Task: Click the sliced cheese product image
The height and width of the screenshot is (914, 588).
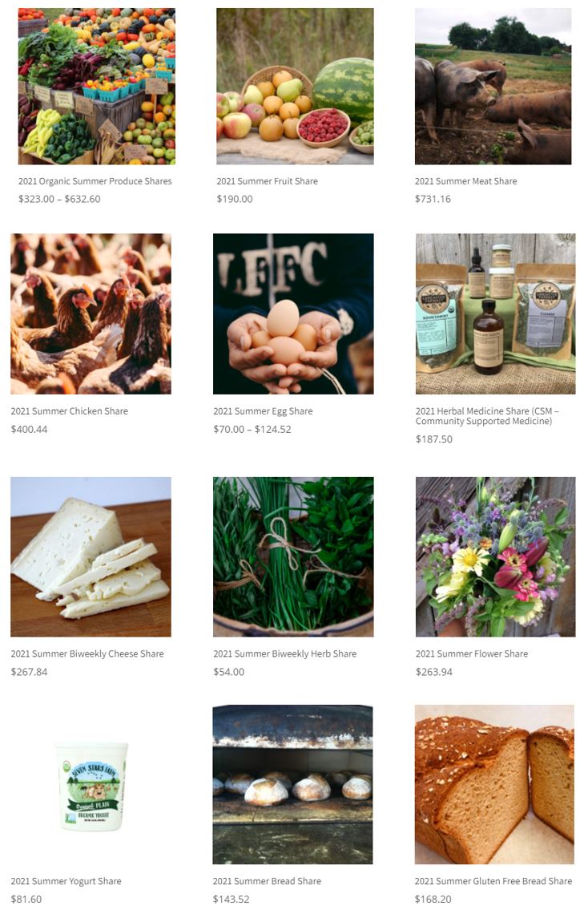Action: click(x=91, y=556)
